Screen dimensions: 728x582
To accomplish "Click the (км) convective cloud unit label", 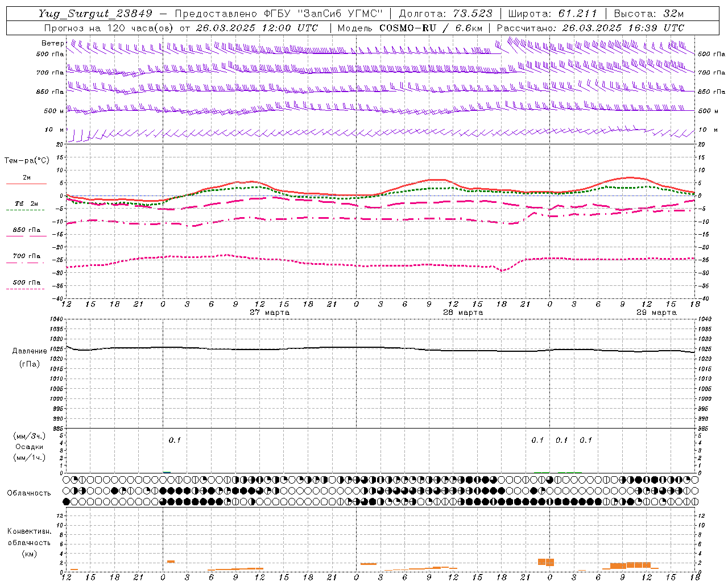I will 30,554.
